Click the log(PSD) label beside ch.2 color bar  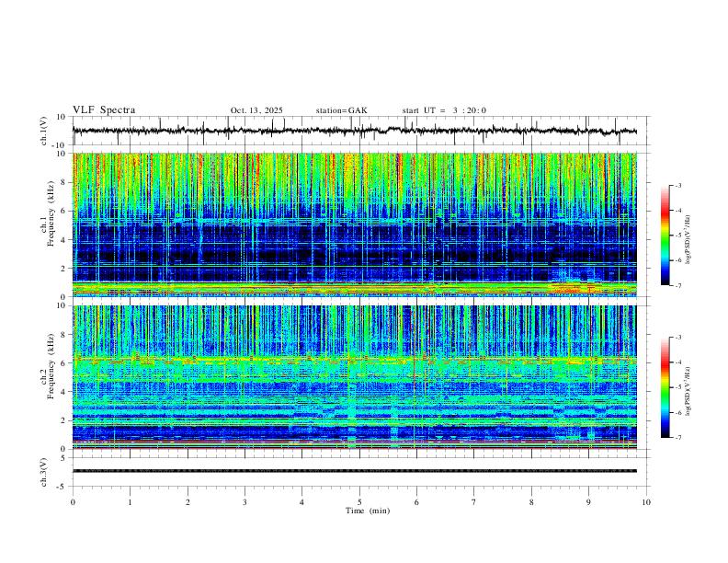[688, 391]
